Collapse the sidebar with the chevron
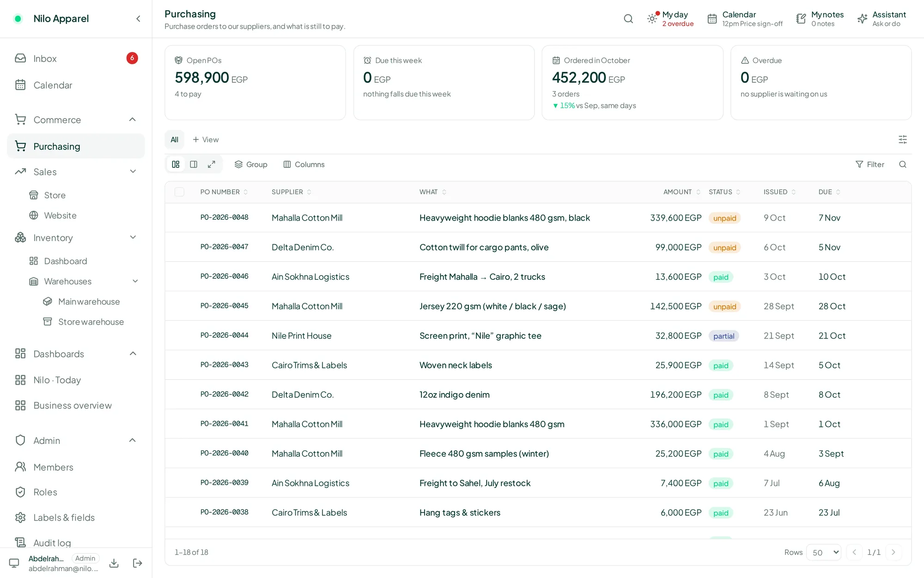The width and height of the screenshot is (924, 578). pos(138,18)
